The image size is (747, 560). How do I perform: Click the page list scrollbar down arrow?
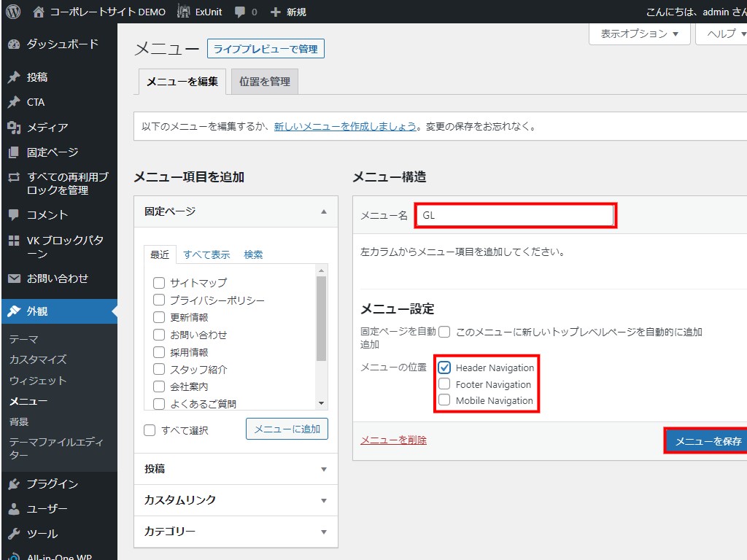pyautogui.click(x=321, y=403)
